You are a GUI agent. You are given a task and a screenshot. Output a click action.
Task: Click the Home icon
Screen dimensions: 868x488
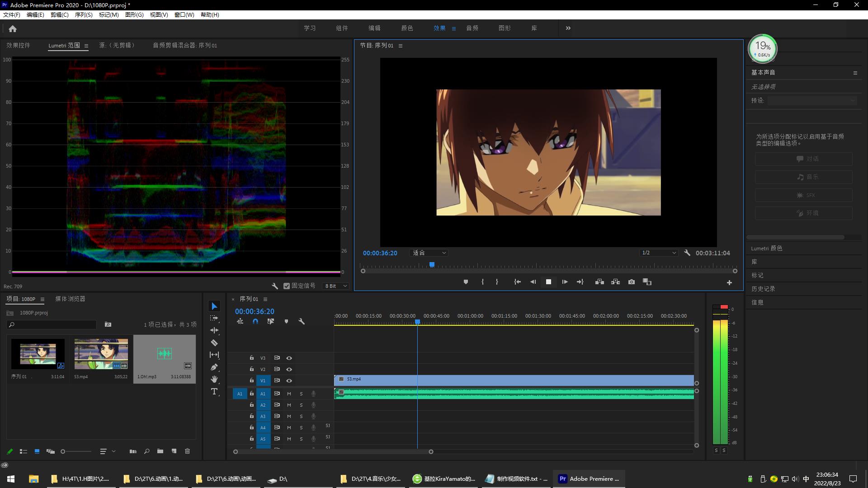(x=13, y=28)
